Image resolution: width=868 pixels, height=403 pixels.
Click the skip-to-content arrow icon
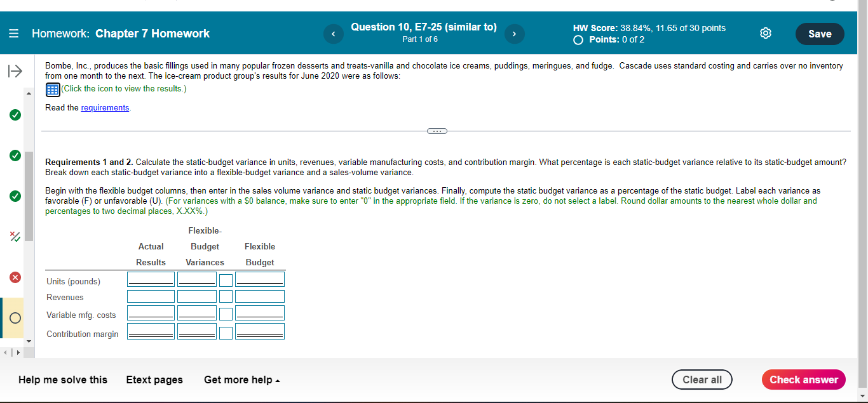pos(14,72)
